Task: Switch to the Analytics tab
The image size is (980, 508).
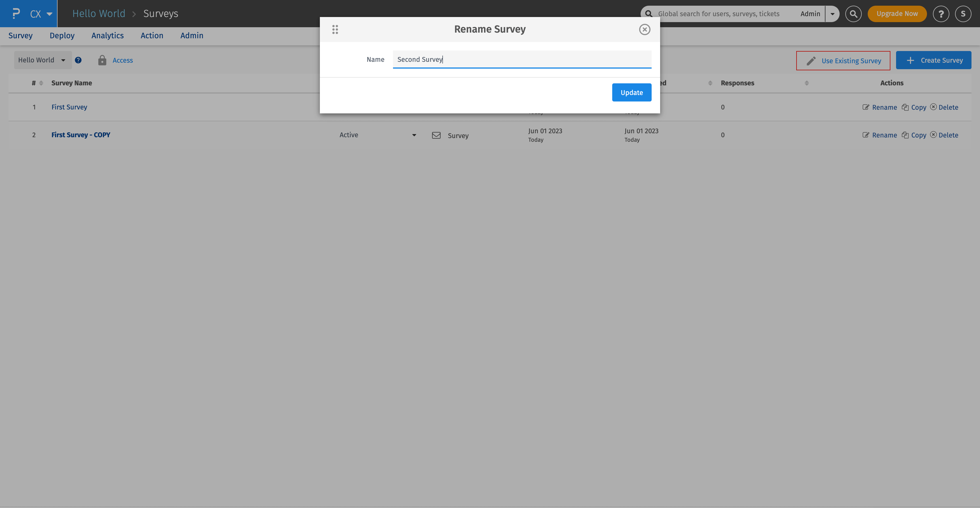Action: pyautogui.click(x=107, y=35)
